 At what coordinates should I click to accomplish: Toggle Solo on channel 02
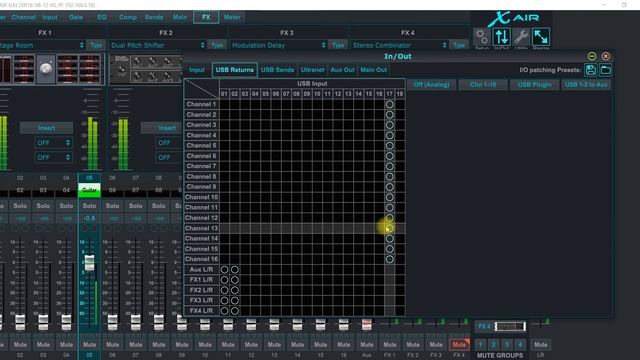pyautogui.click(x=20, y=206)
